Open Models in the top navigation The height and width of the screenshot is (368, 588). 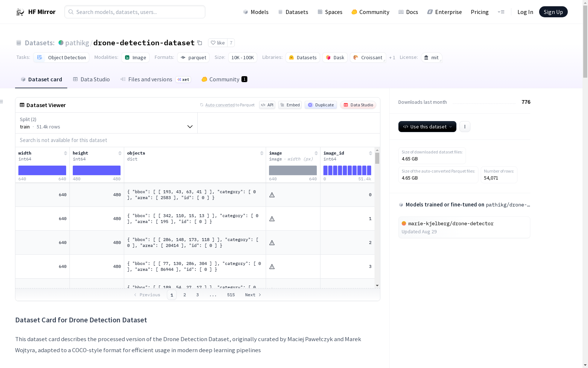click(256, 12)
